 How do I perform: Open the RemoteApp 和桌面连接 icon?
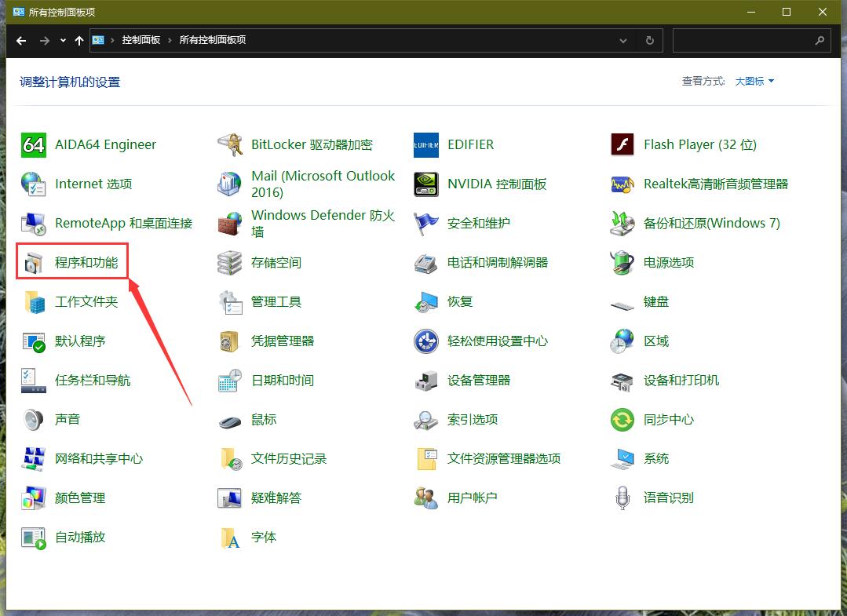point(34,224)
